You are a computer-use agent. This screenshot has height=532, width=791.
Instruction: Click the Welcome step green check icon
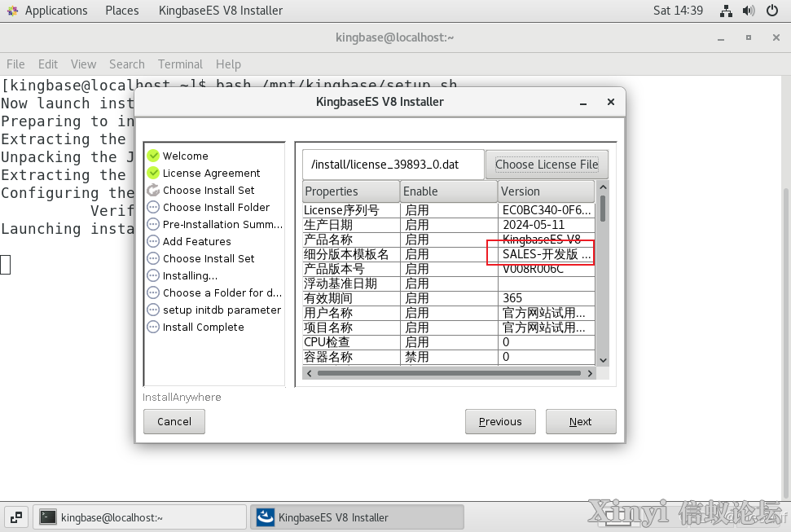(153, 156)
